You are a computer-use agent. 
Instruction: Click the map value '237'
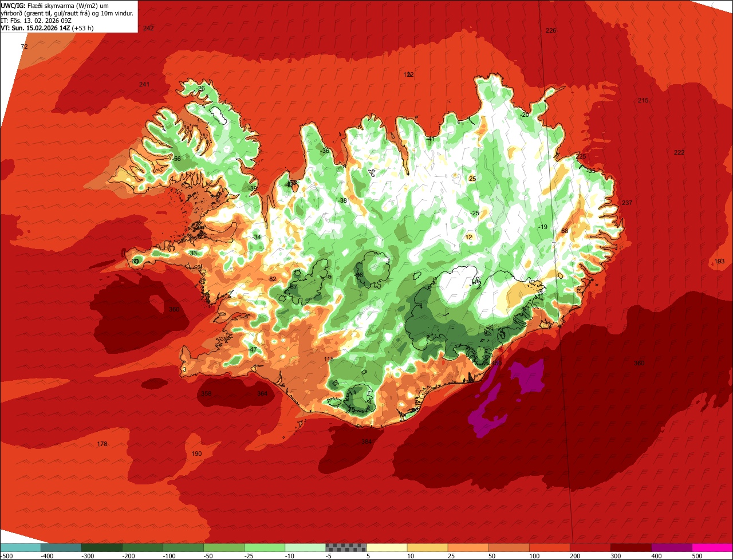click(627, 203)
